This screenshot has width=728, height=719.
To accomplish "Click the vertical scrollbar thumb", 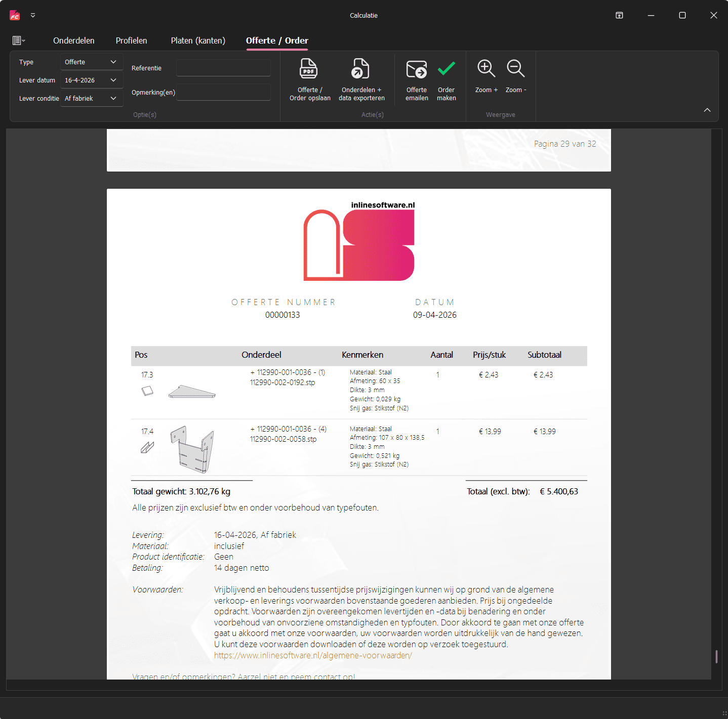I will coord(716,656).
